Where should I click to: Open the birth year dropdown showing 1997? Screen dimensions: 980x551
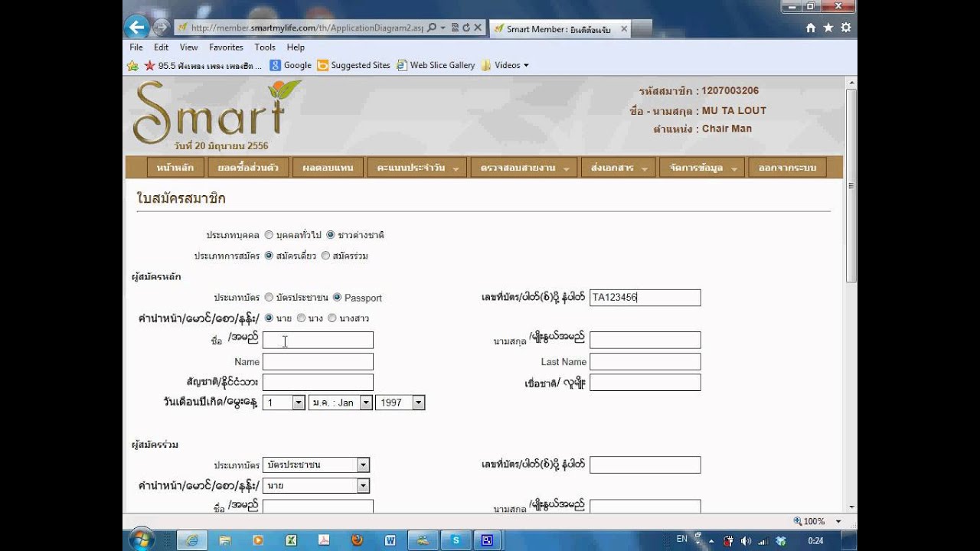tap(400, 403)
